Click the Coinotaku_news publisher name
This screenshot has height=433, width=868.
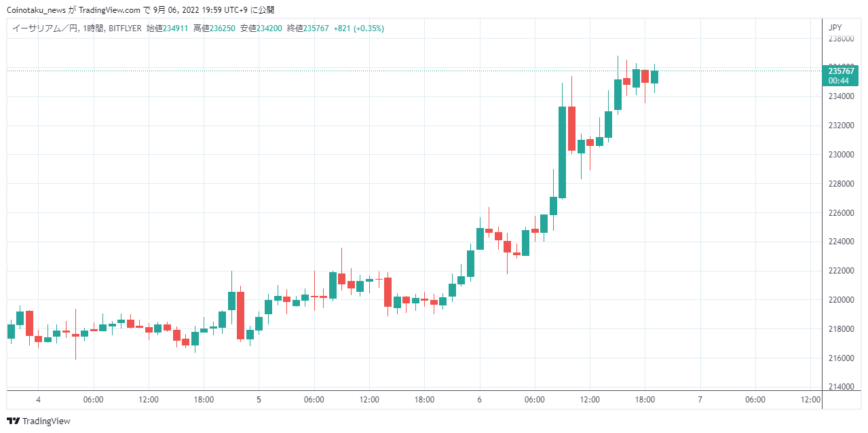36,10
